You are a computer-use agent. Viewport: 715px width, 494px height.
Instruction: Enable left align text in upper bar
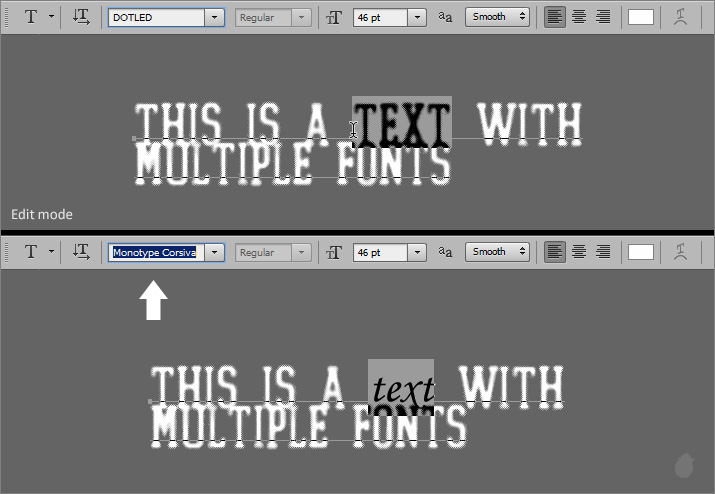(x=555, y=17)
